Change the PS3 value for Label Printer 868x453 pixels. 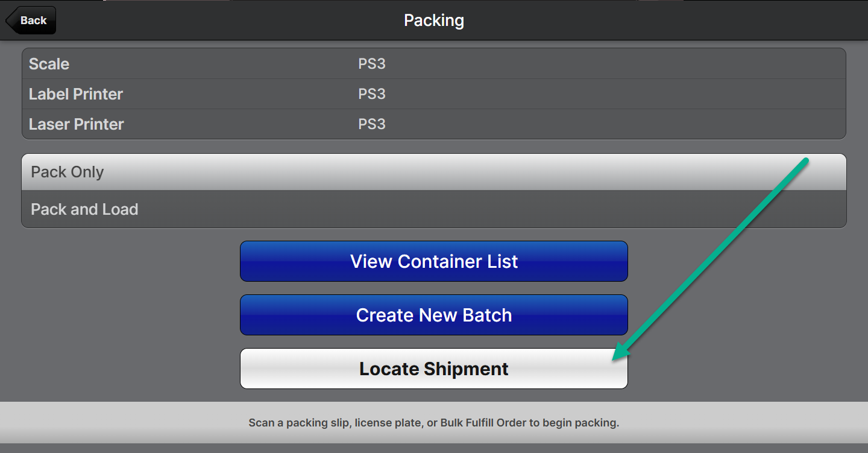pyautogui.click(x=372, y=94)
